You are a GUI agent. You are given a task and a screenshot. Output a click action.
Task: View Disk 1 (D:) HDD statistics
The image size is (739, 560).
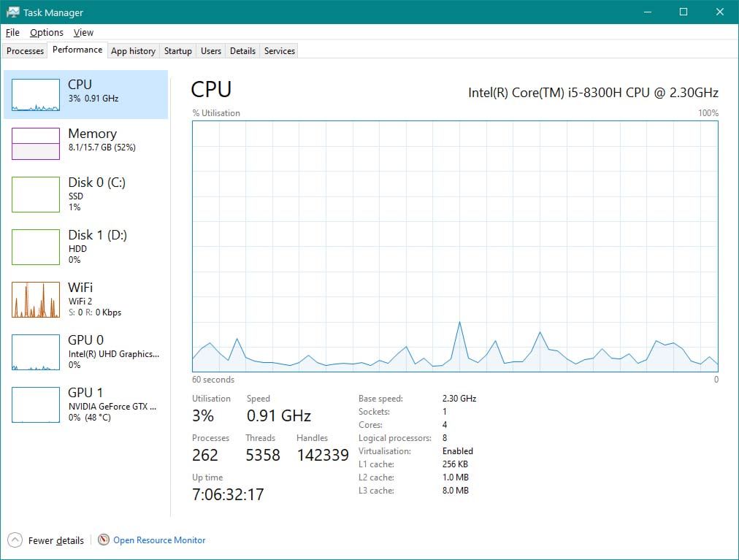[86, 248]
